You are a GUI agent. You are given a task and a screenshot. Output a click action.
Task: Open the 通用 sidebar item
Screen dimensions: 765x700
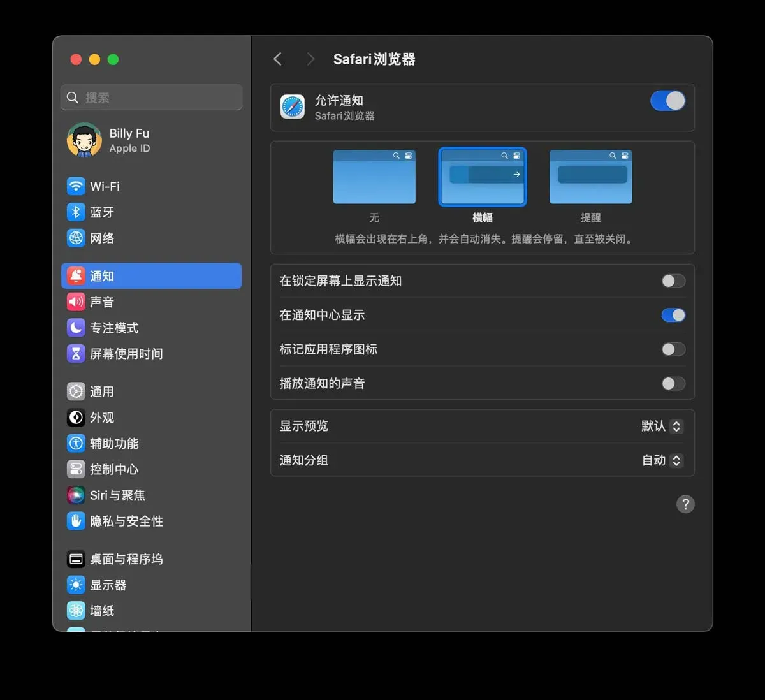pos(152,391)
